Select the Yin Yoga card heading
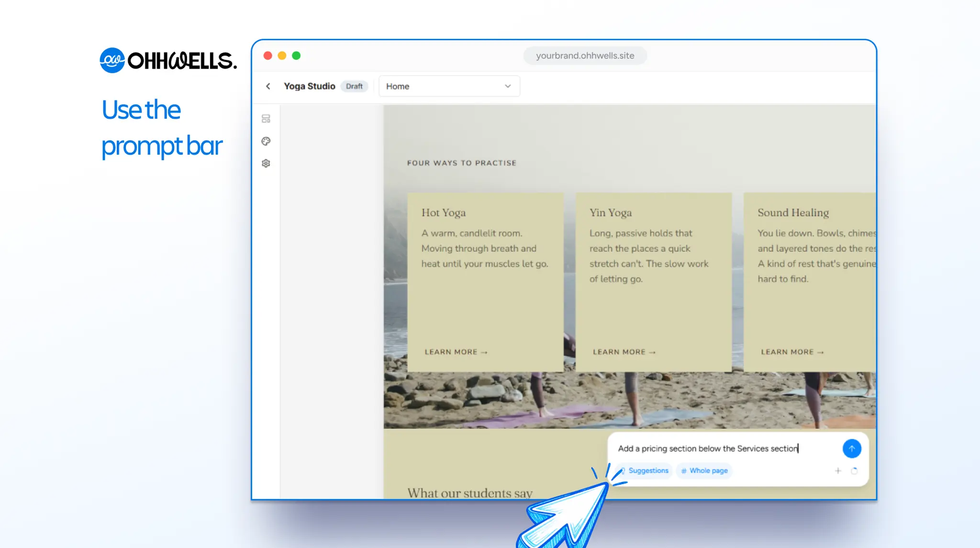This screenshot has width=980, height=548. point(611,212)
